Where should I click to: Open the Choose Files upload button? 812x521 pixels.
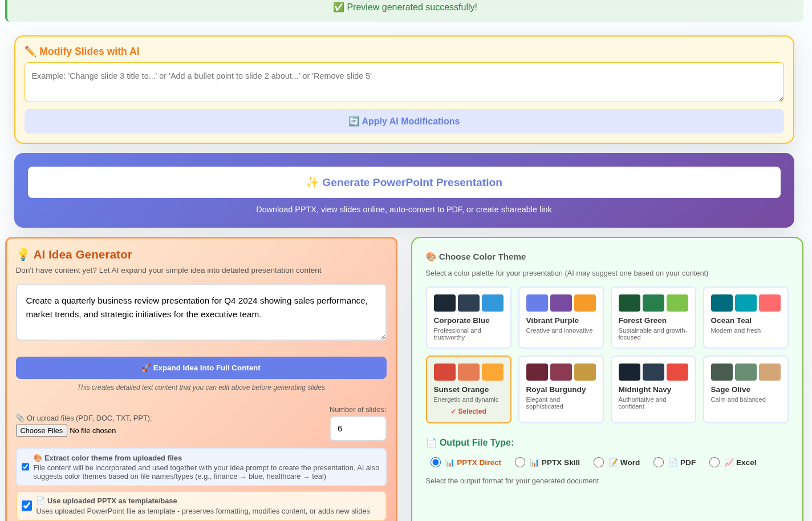pyautogui.click(x=42, y=430)
